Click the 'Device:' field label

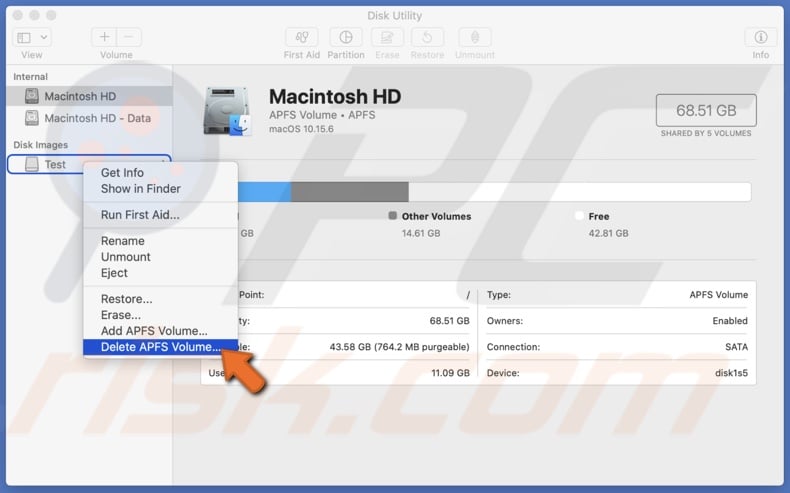click(503, 374)
